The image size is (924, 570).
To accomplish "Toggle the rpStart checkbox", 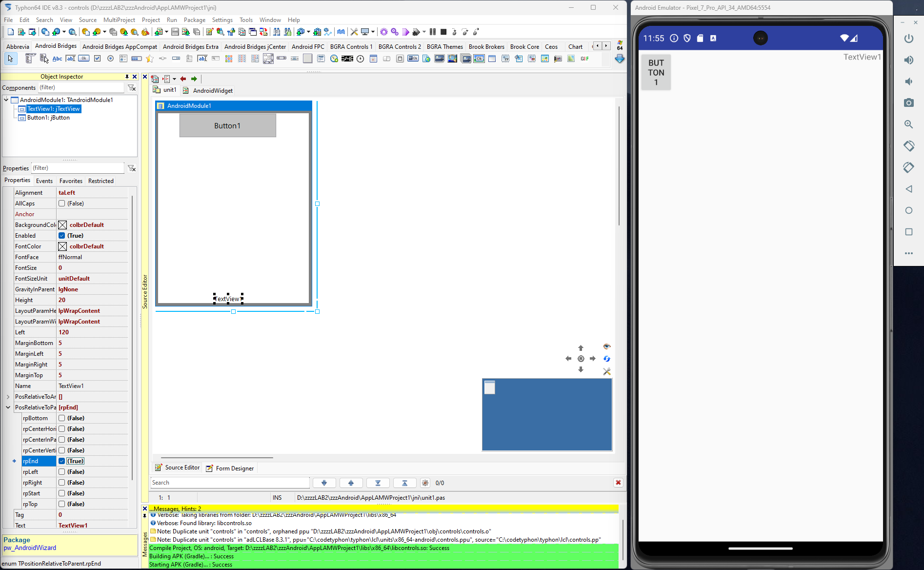I will point(62,493).
